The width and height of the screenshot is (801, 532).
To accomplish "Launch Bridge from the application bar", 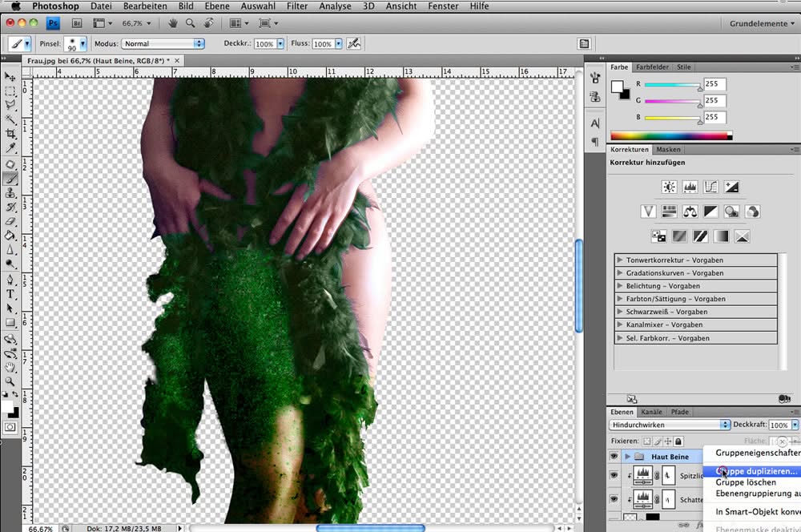I will [77, 23].
